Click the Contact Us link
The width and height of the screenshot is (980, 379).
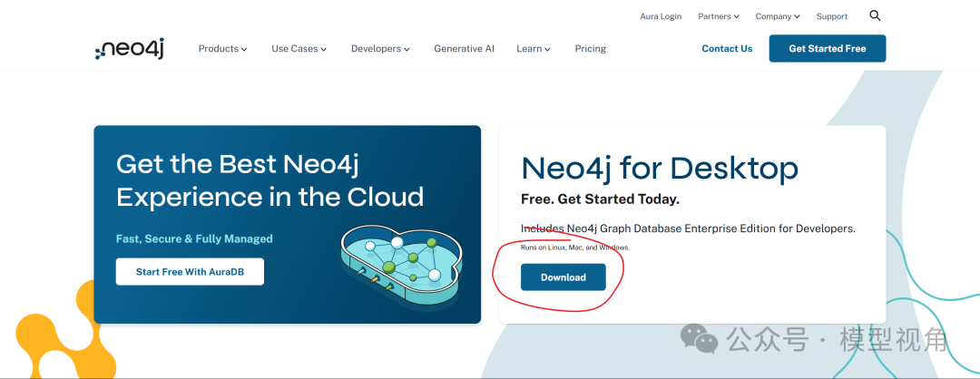727,49
